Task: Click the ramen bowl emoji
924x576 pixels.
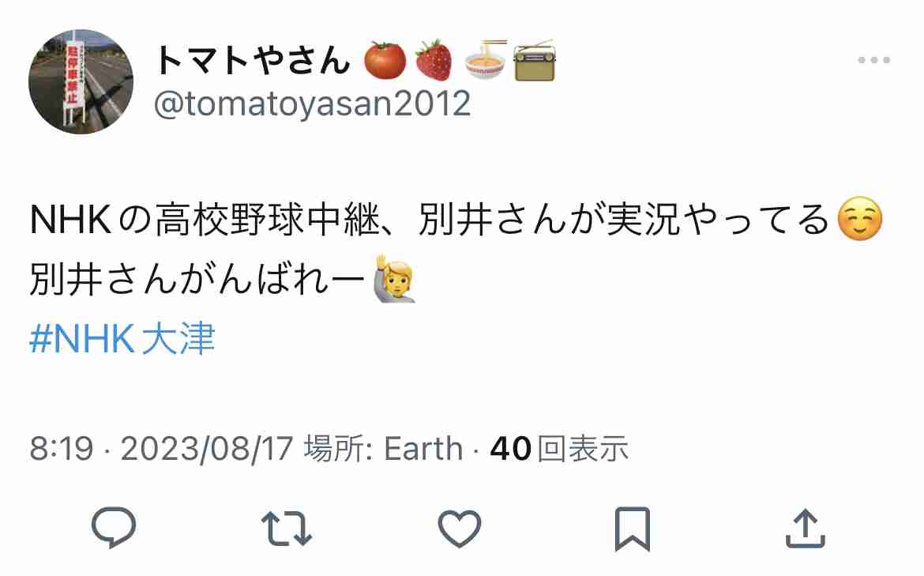Action: (485, 60)
